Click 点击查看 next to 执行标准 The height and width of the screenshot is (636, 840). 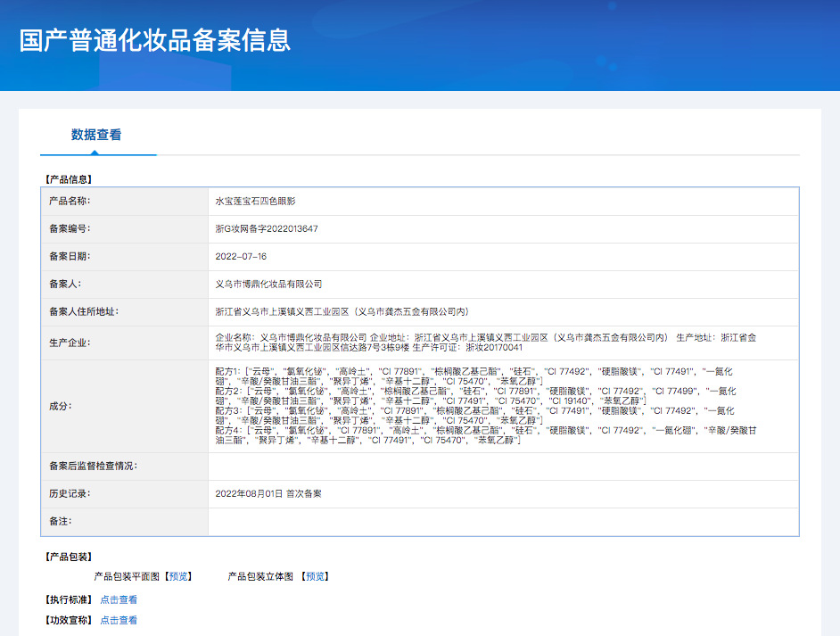pyautogui.click(x=119, y=599)
